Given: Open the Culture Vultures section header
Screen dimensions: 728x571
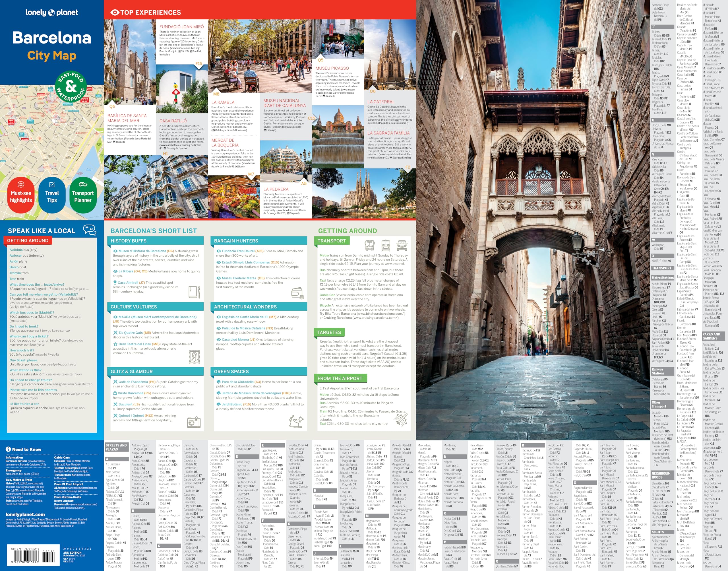Looking at the screenshot, I should [155, 307].
